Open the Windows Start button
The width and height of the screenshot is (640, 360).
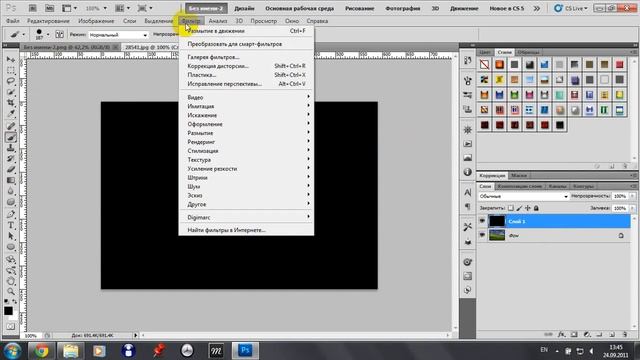tap(13, 351)
